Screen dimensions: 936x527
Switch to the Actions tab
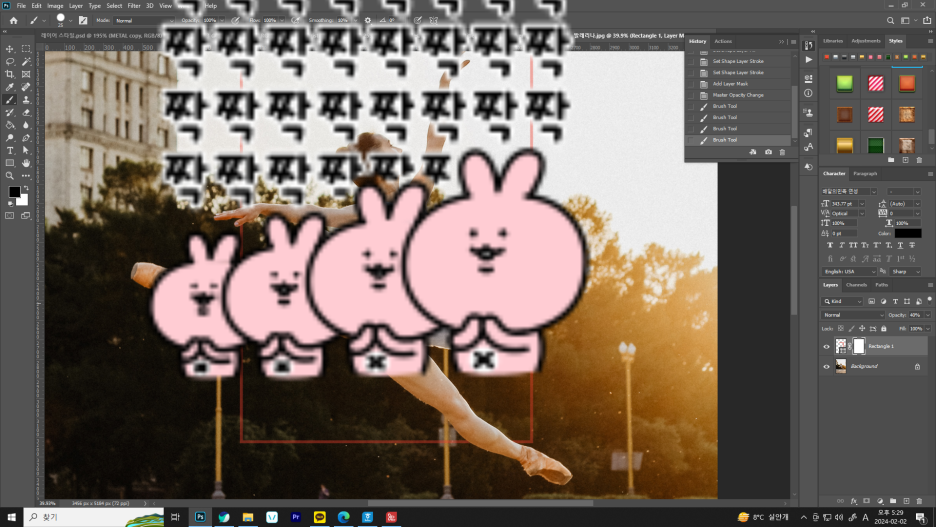click(723, 41)
